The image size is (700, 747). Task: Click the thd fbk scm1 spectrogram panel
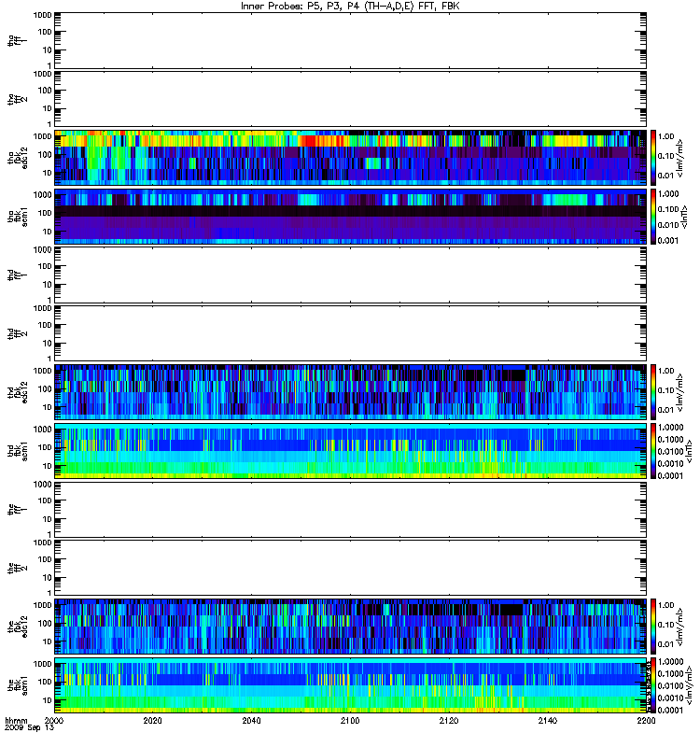tap(350, 451)
